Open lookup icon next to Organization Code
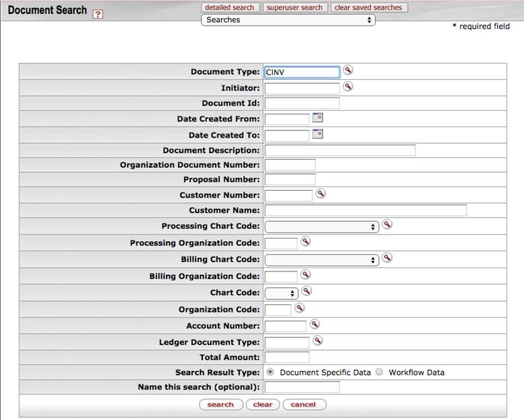 tap(300, 308)
